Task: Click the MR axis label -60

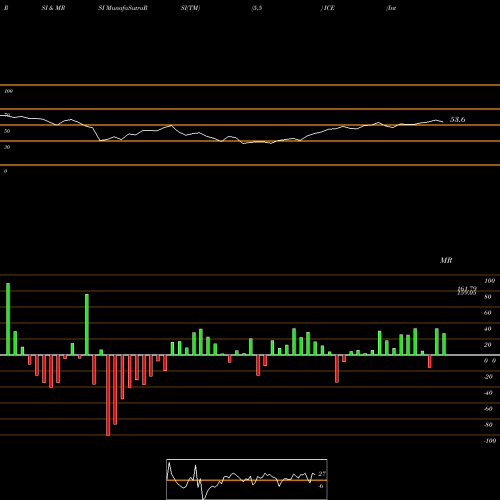Action: [x=488, y=409]
